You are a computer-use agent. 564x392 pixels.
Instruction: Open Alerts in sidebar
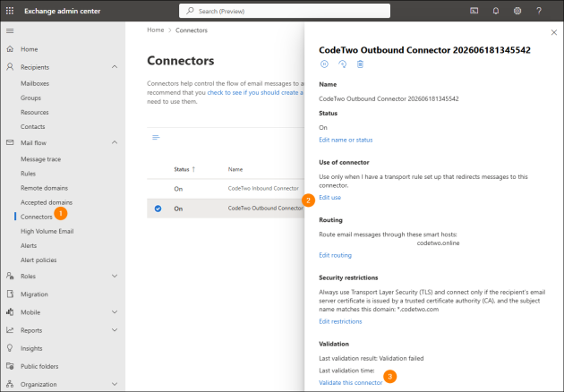coord(29,245)
